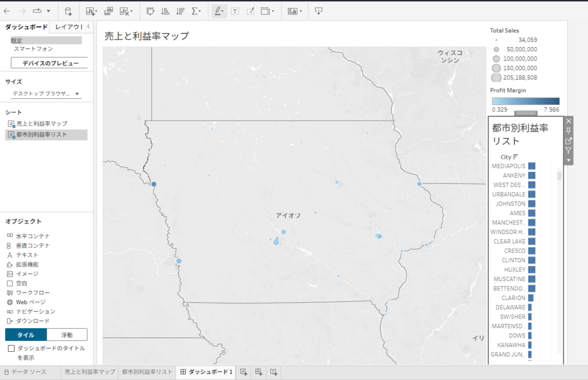Click the New Story icon in the bottom bar

274,372
